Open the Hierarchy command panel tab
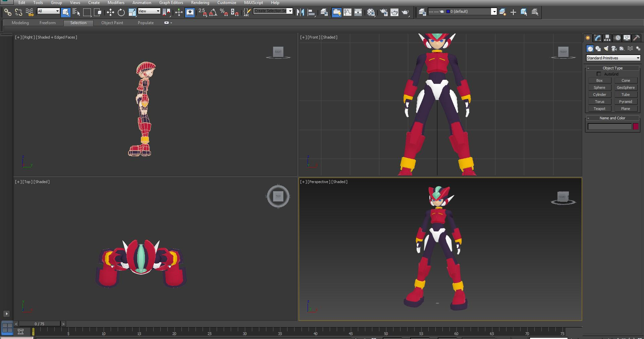This screenshot has height=339, width=644. (607, 38)
